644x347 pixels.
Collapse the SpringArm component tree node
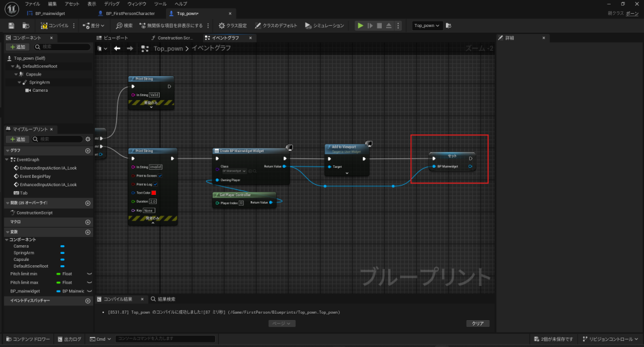[19, 82]
